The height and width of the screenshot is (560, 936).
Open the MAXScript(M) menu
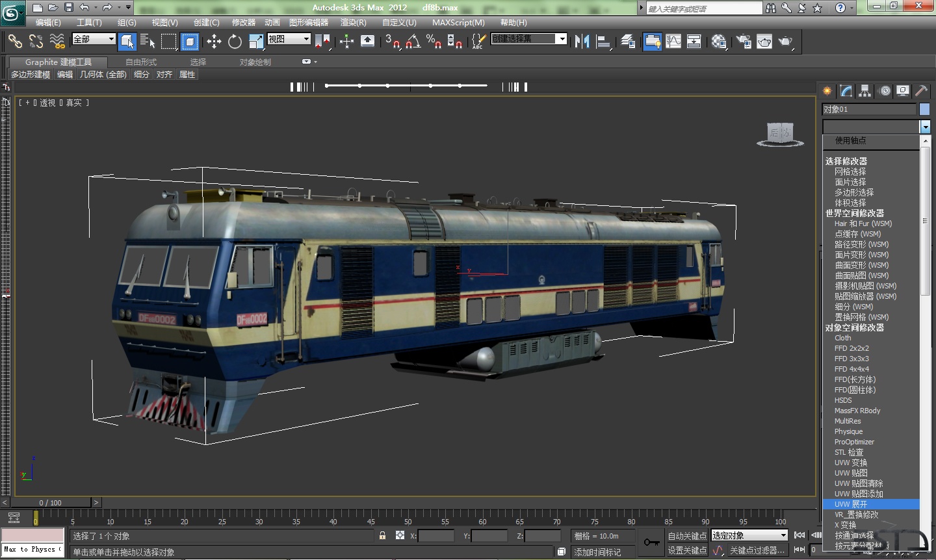[458, 22]
